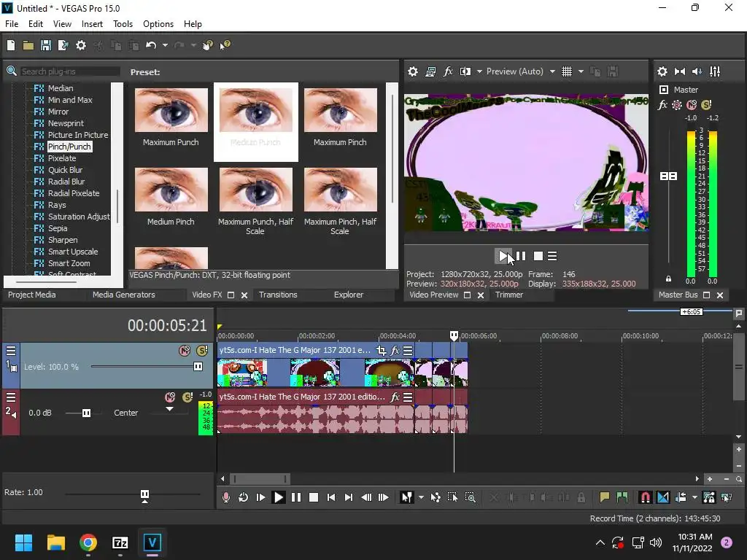Image resolution: width=747 pixels, height=560 pixels.
Task: Stop playback in the video preview
Action: tap(538, 256)
